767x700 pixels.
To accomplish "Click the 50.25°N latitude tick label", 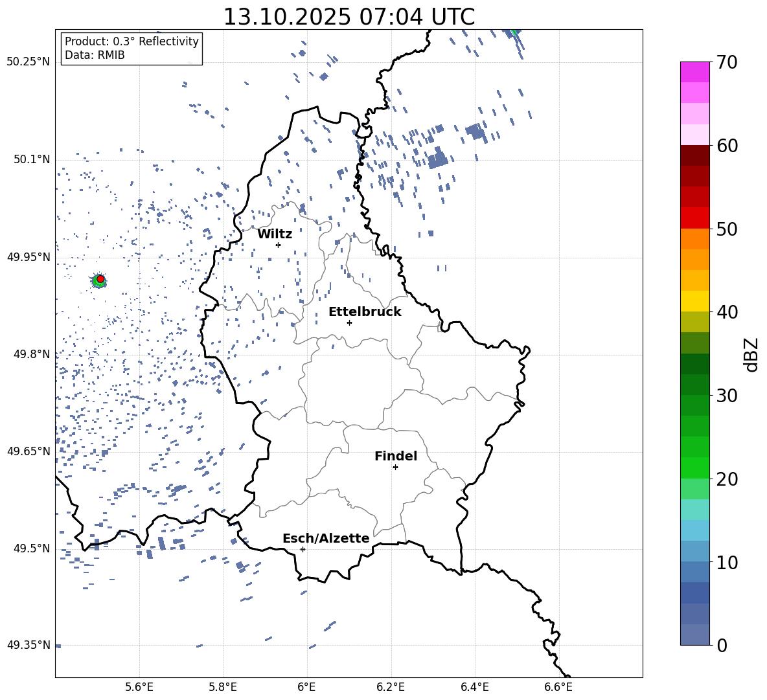I will [29, 62].
